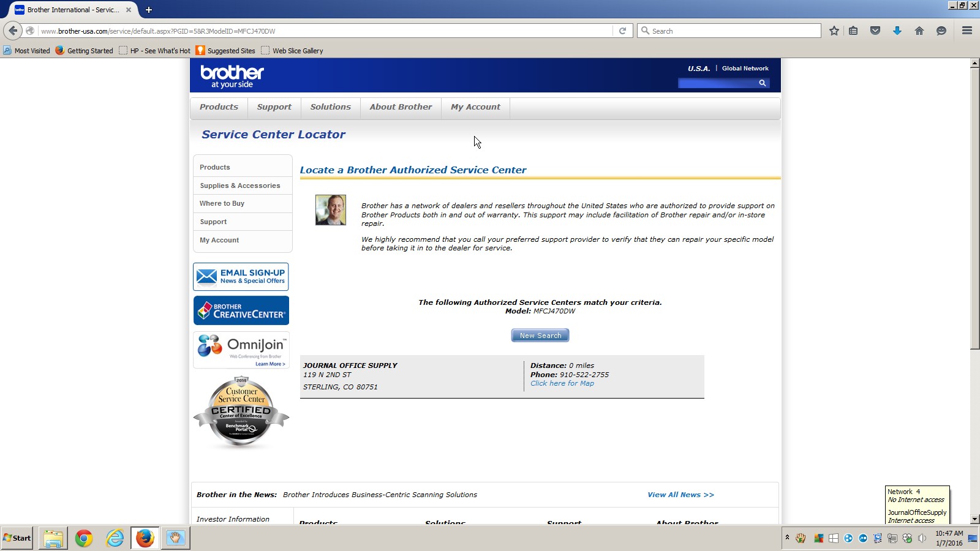The image size is (980, 551).
Task: Open the Click here for Map link
Action: coord(562,383)
